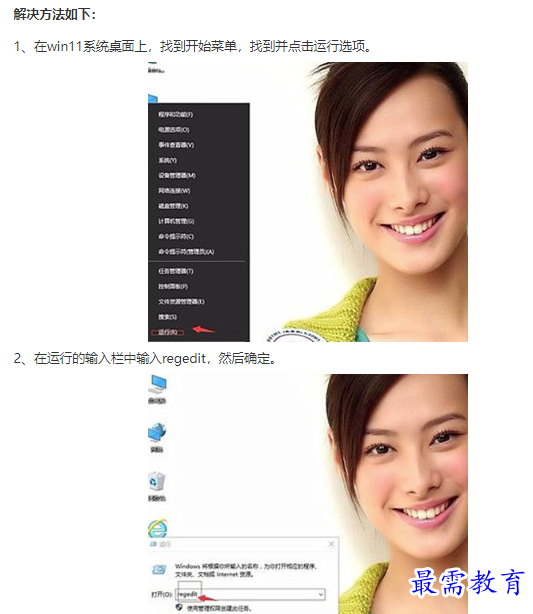Click the 打开(O): label
This screenshot has width=533, height=614.
[x=162, y=594]
